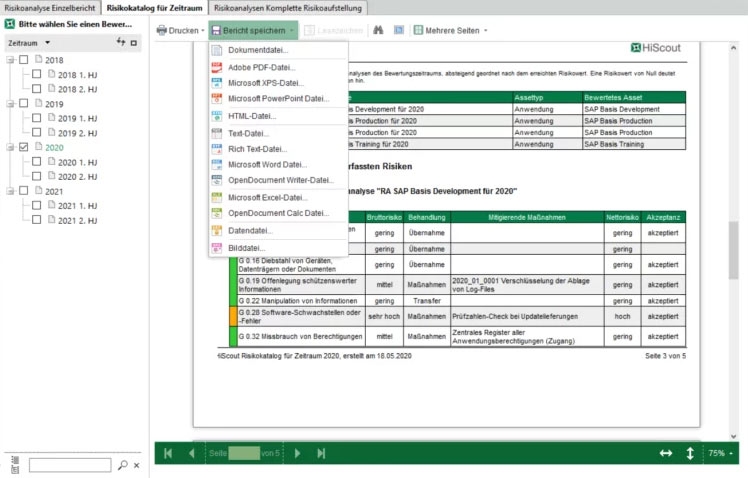Click the Bilddatei image export icon
The width and height of the screenshot is (748, 478).
point(218,246)
